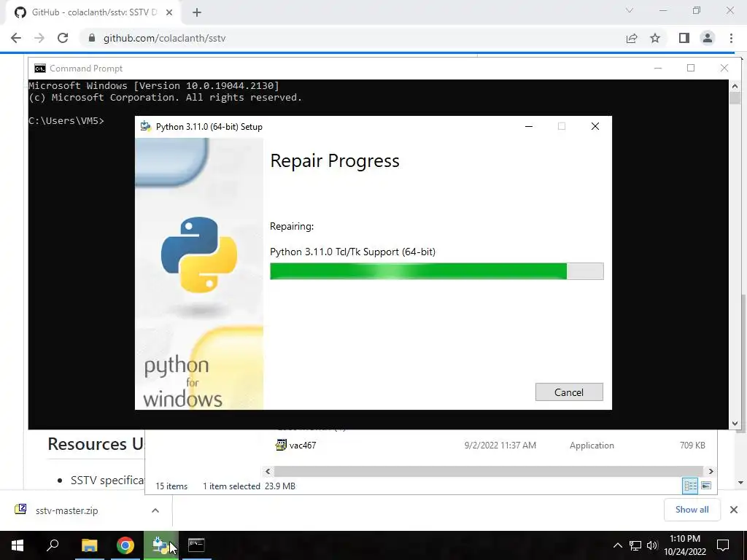The height and width of the screenshot is (560, 747).
Task: Switch Explorer to large icons view
Action: click(x=706, y=486)
